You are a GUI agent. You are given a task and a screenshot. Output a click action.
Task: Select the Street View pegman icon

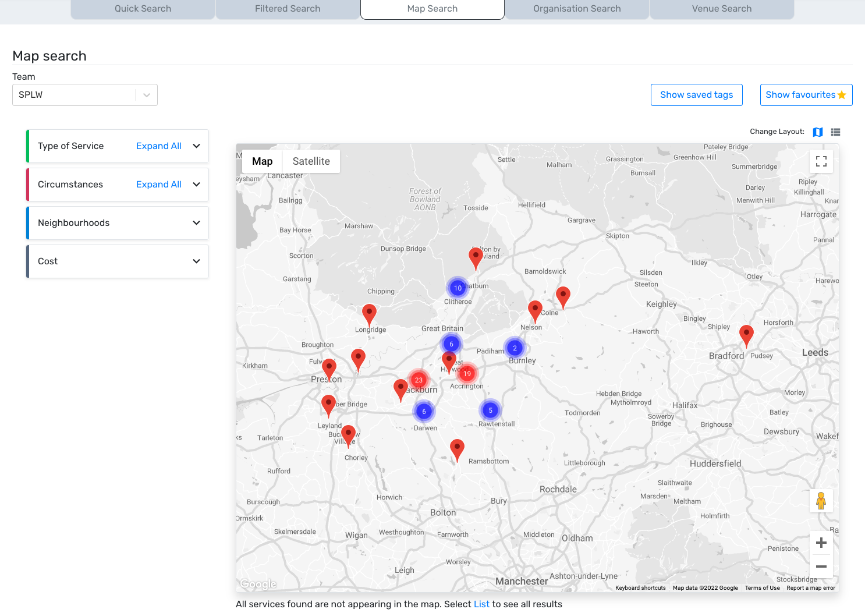[x=821, y=501]
